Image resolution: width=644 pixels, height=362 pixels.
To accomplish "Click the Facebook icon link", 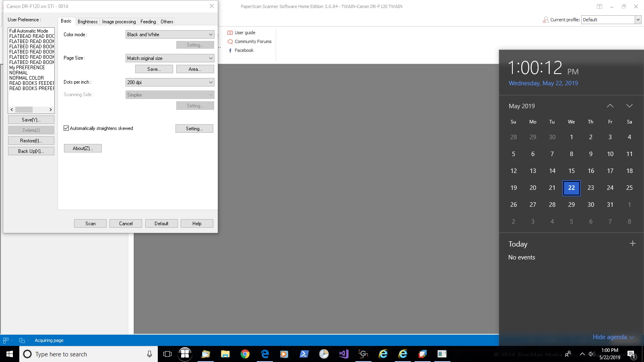I will click(230, 50).
